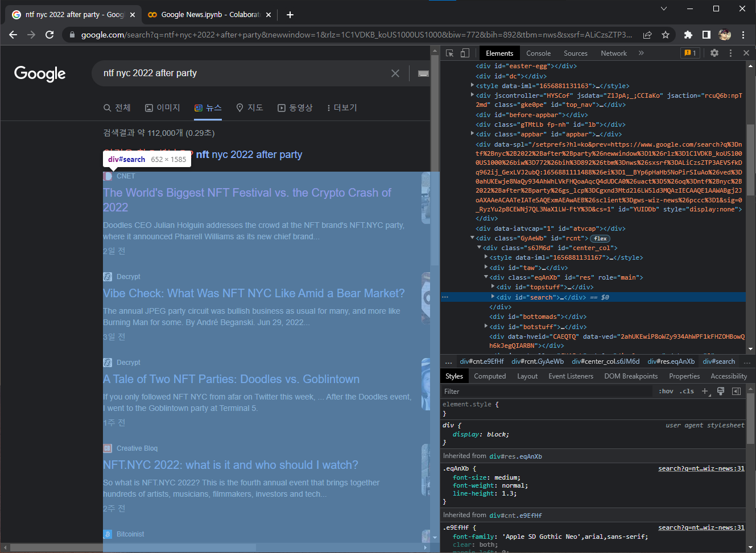Toggle :hov element state panel
Screen dimensions: 756x553
tap(666, 391)
